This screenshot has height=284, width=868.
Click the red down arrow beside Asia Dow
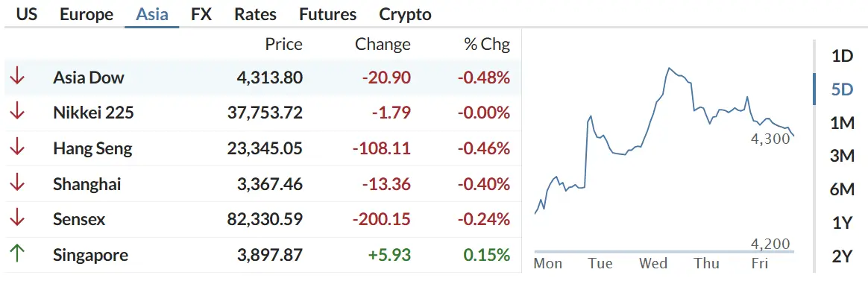17,77
